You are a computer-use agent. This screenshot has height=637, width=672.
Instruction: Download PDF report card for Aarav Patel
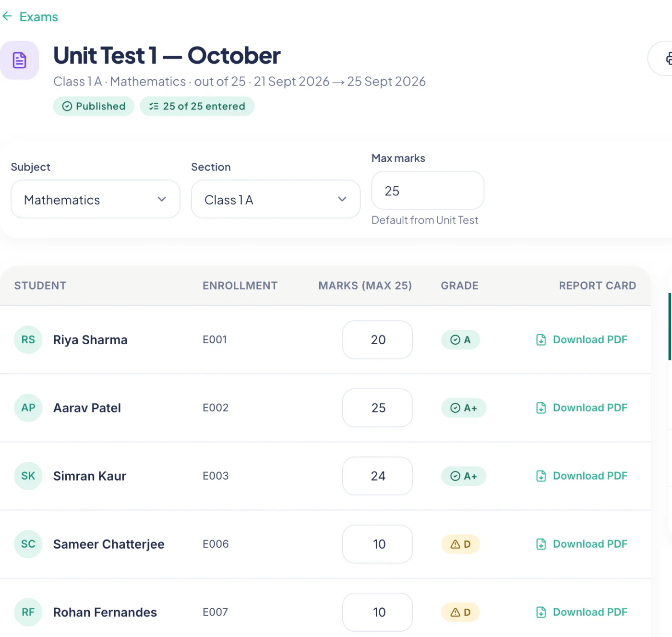coord(582,408)
